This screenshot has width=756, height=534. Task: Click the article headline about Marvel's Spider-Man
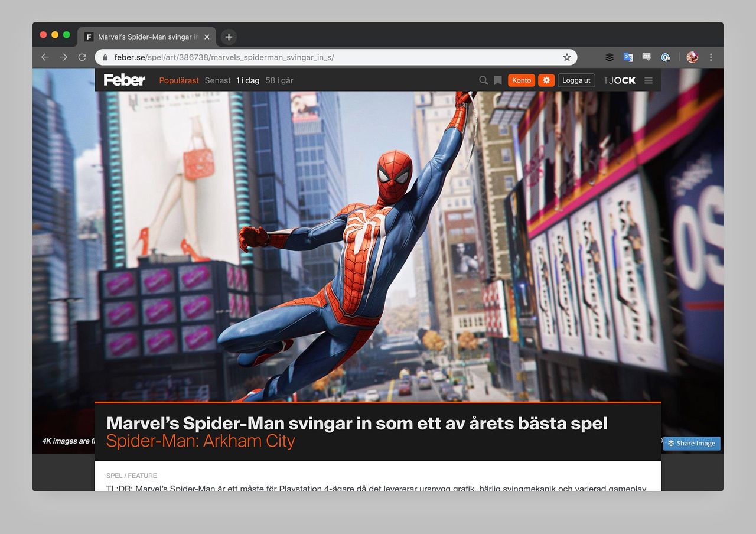pyautogui.click(x=357, y=423)
